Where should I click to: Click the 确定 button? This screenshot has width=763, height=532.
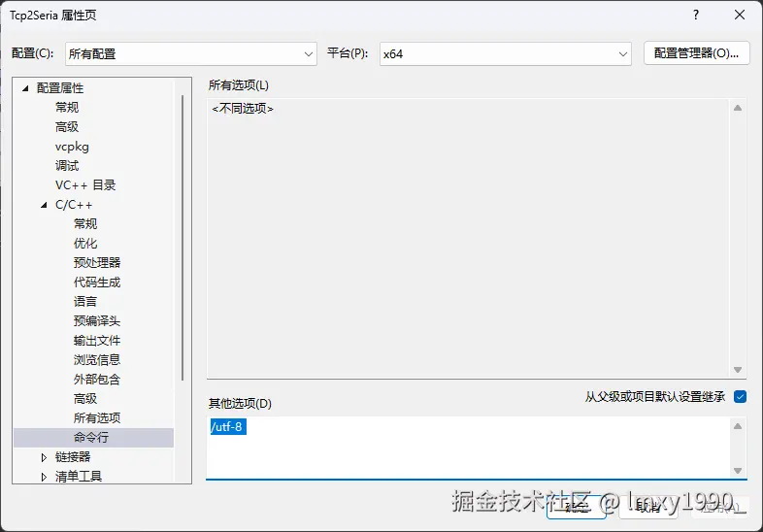point(577,507)
